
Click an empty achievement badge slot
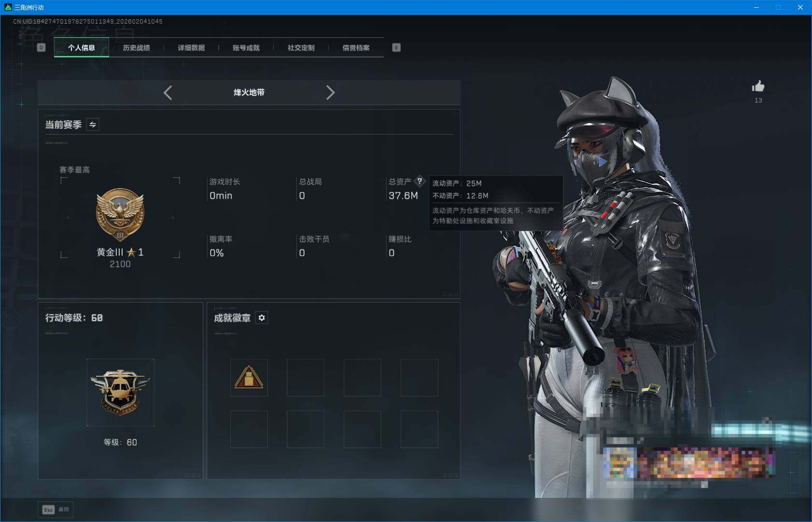(306, 377)
